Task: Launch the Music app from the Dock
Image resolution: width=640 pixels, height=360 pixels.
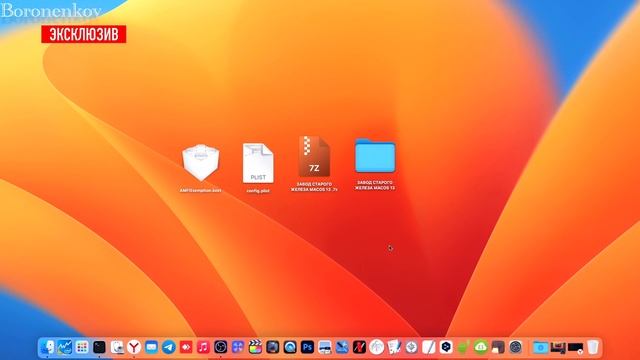Action: 203,347
